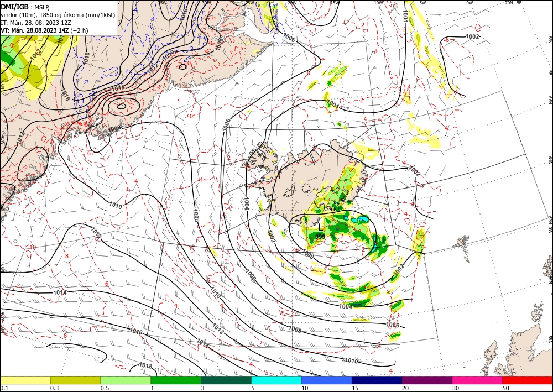Click the cyan 5–10 legend swatch
The width and height of the screenshot is (553, 392).
[276, 380]
